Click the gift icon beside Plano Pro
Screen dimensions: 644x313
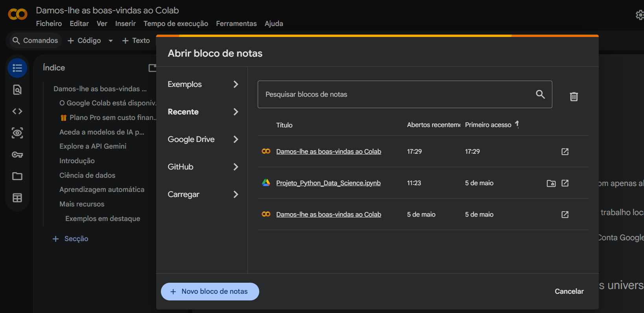63,118
